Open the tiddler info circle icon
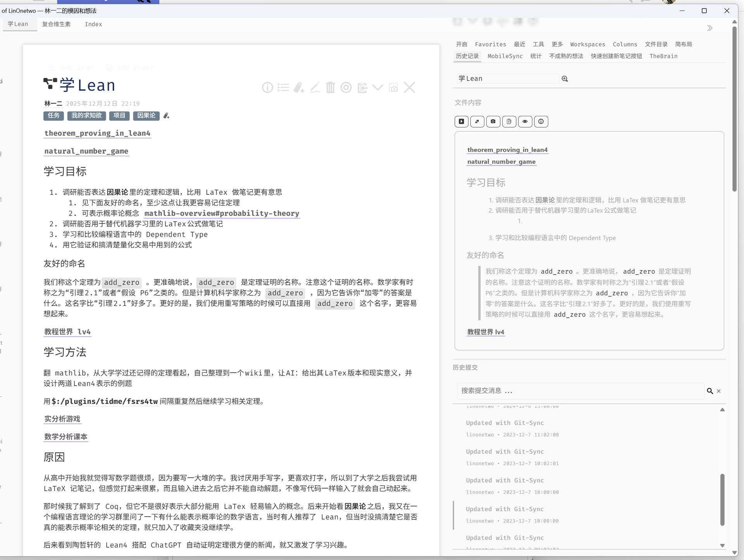The width and height of the screenshot is (744, 560). click(x=267, y=88)
